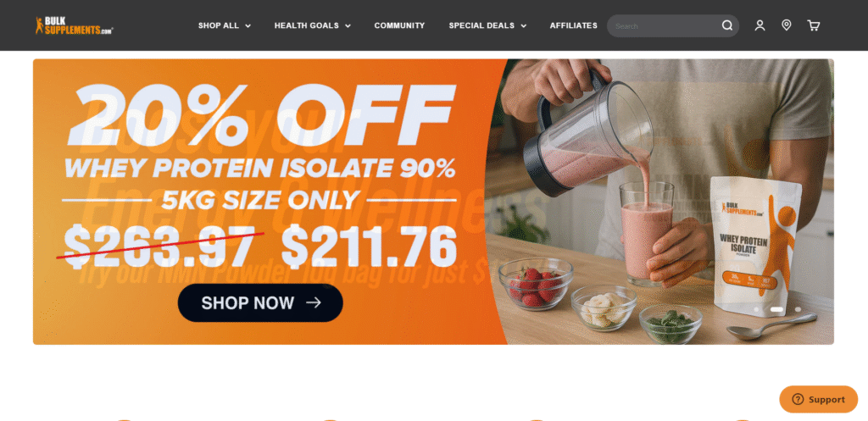Open the Affiliates menu item

click(x=574, y=25)
